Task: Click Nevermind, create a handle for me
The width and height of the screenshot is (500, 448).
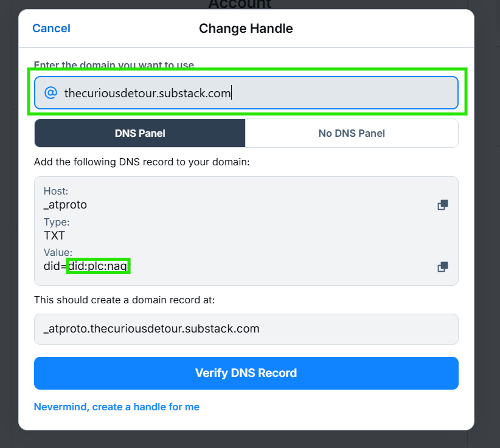Action: pyautogui.click(x=116, y=407)
